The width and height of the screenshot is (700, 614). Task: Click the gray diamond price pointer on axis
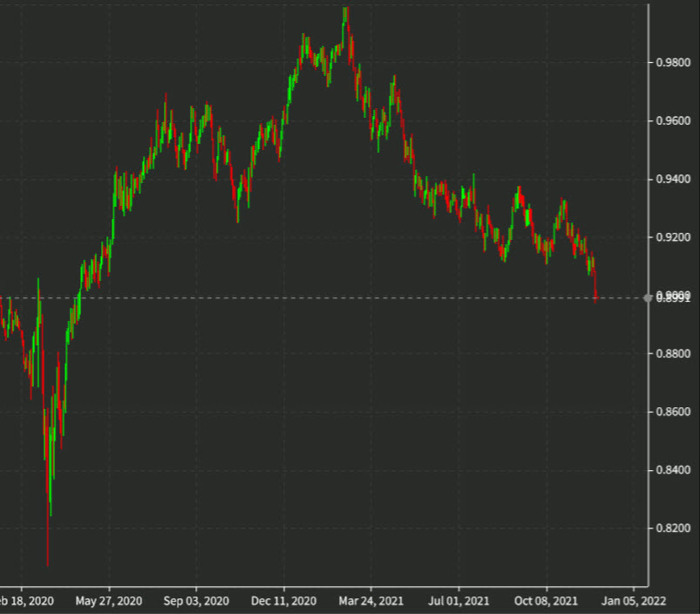click(646, 298)
